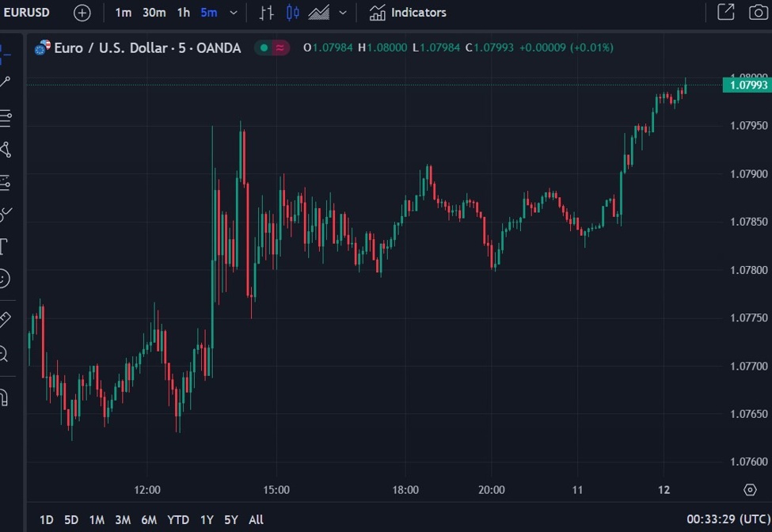Expand the chart type dropdown arrow
This screenshot has height=532, width=772.
342,13
